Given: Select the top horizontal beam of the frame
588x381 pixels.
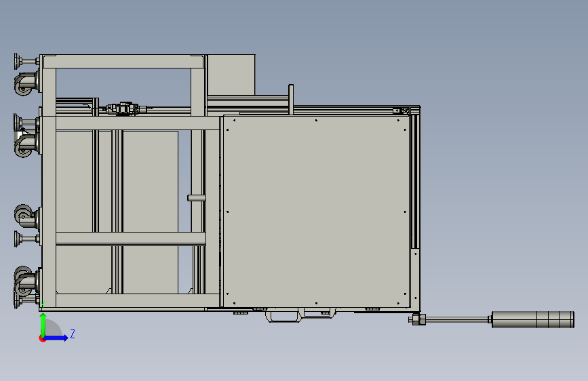Looking at the screenshot, I should [x=123, y=62].
